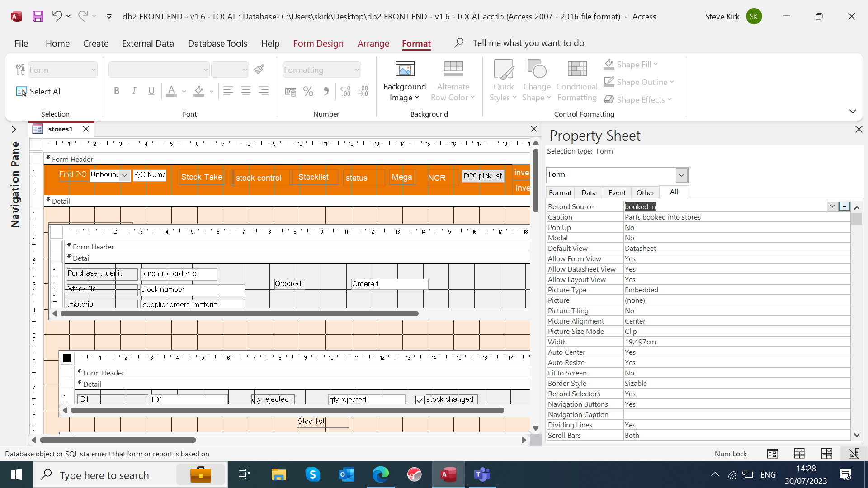Screen dimensions: 868x488
Task: Collapse the ribbon with the chevron
Action: [x=853, y=111]
